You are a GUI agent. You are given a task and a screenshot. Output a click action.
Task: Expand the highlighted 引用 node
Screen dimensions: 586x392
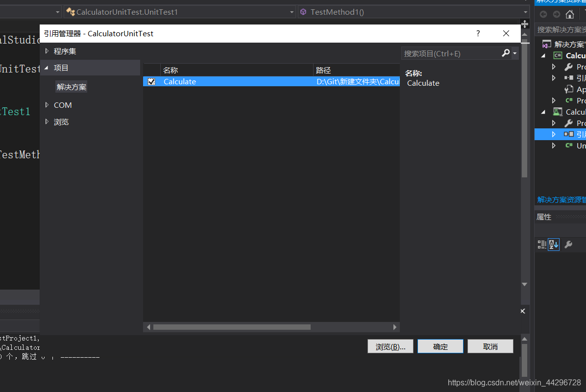coord(554,134)
